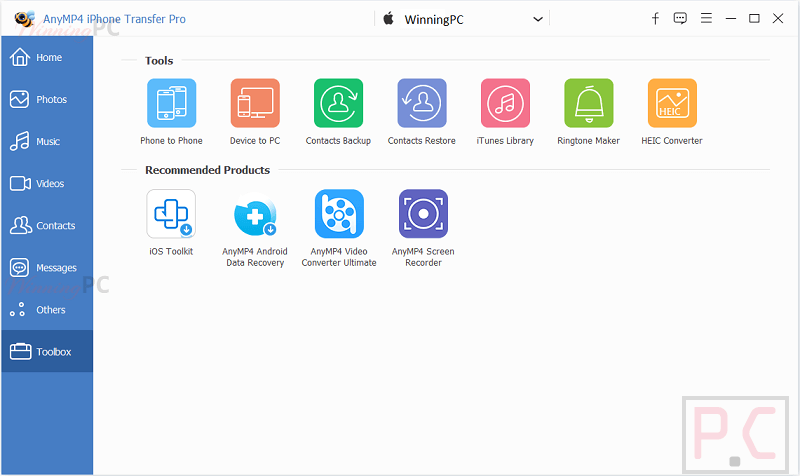Click the AnyMP4 bee logo icon

pyautogui.click(x=24, y=19)
